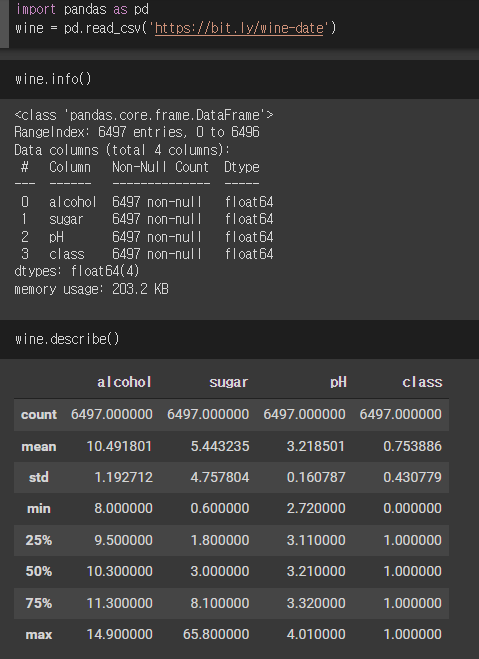Click the 'max' row label
The image size is (479, 659).
[39, 634]
